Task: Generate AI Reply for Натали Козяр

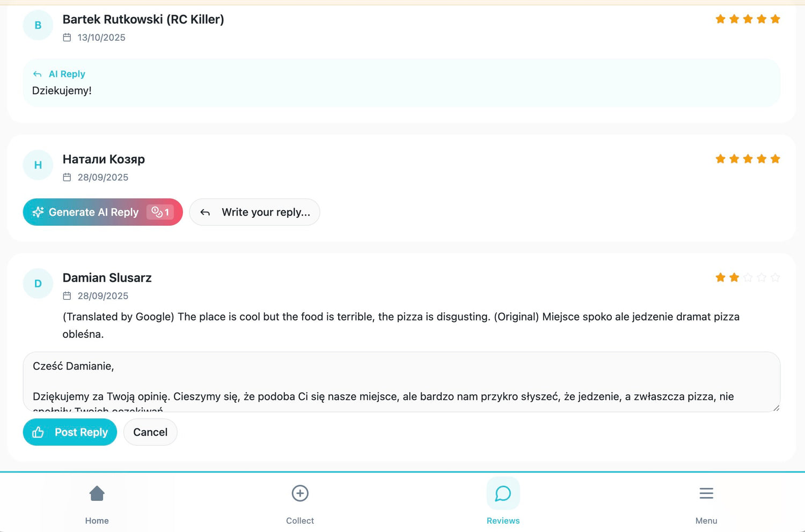Action: tap(93, 212)
